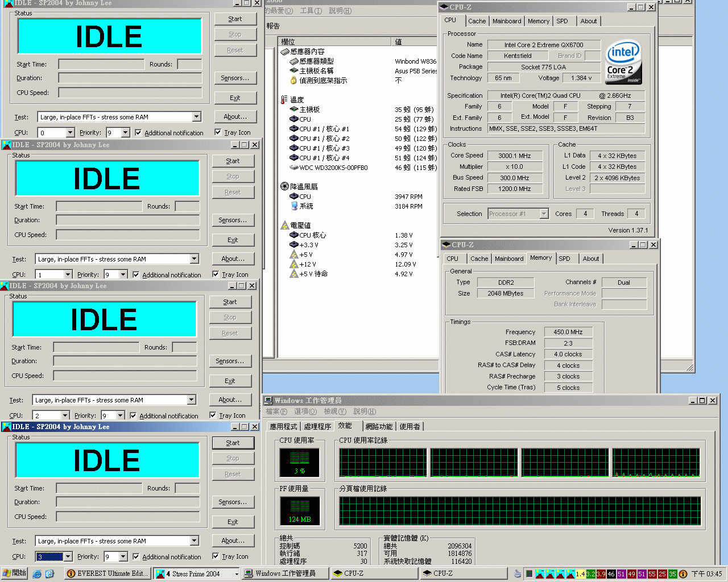Click the 49 temperature tray icon
This screenshot has width=728, height=582.
(631, 574)
